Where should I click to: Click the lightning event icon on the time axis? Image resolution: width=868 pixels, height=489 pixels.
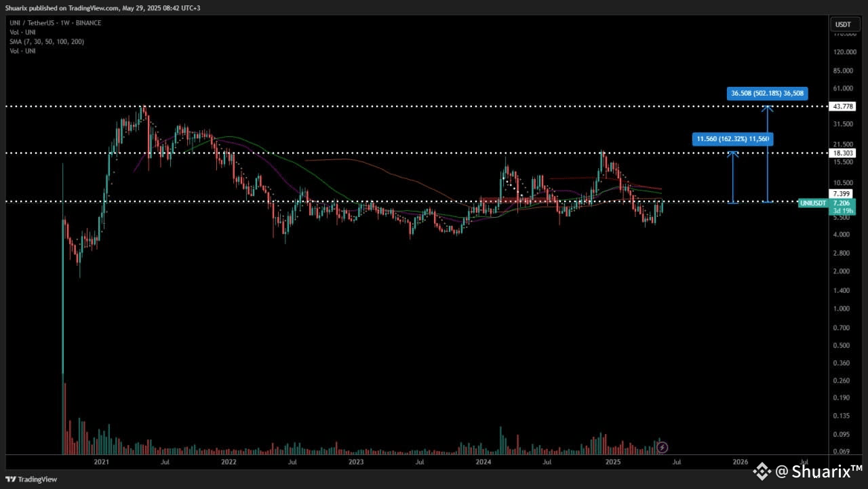click(x=663, y=447)
